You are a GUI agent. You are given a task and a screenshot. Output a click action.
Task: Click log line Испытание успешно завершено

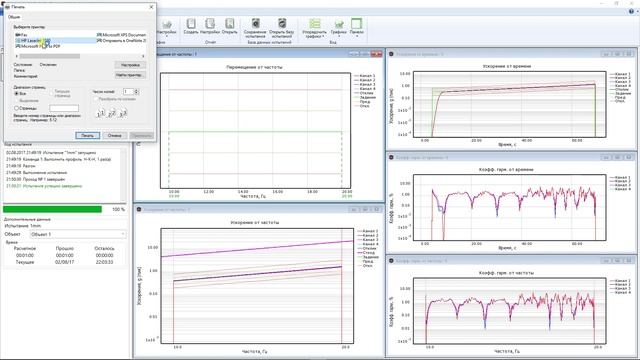(44, 186)
